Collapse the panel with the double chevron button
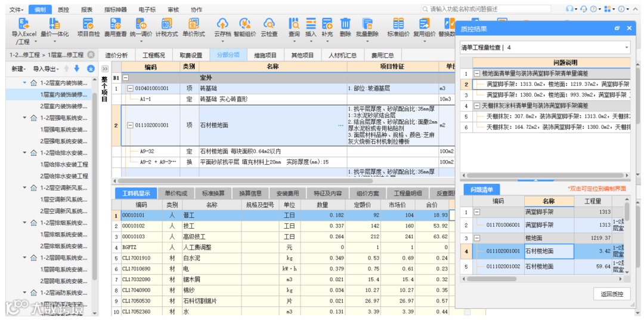This screenshot has width=644, height=320. pos(105,69)
